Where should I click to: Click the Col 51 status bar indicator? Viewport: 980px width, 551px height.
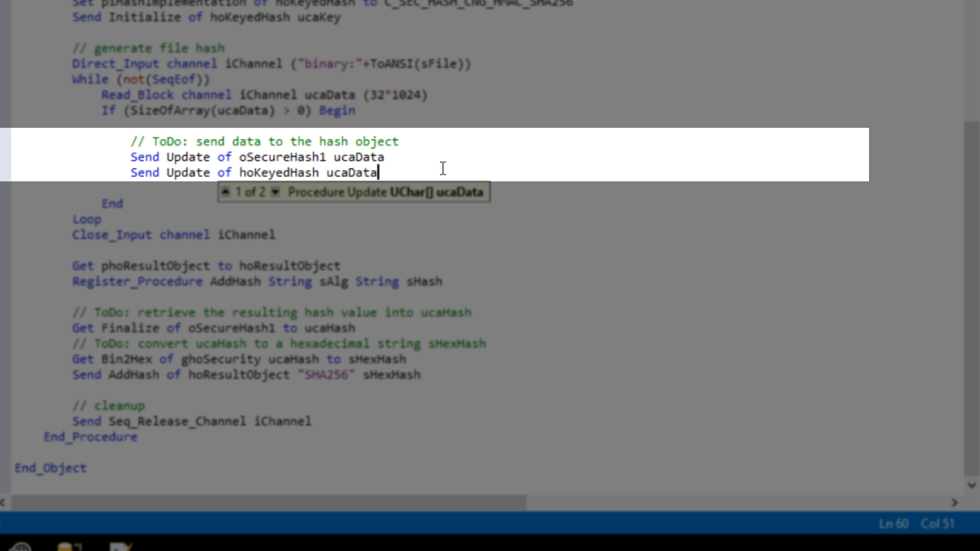point(937,523)
